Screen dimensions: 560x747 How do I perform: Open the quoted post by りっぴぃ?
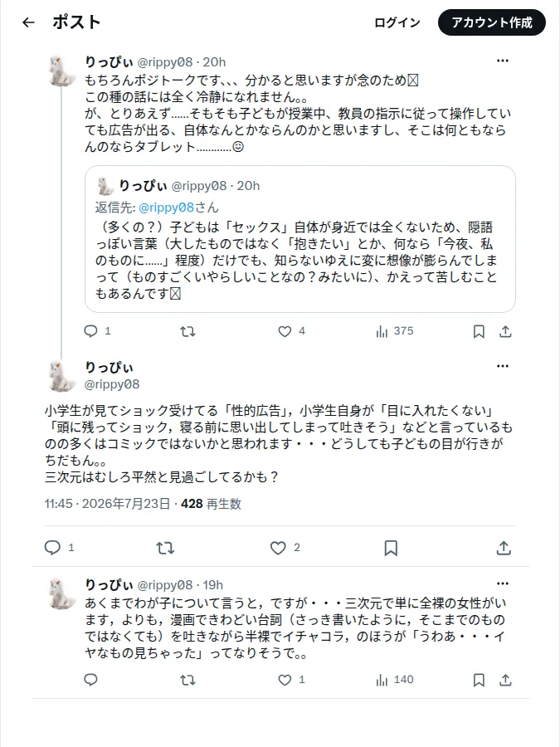pos(300,239)
